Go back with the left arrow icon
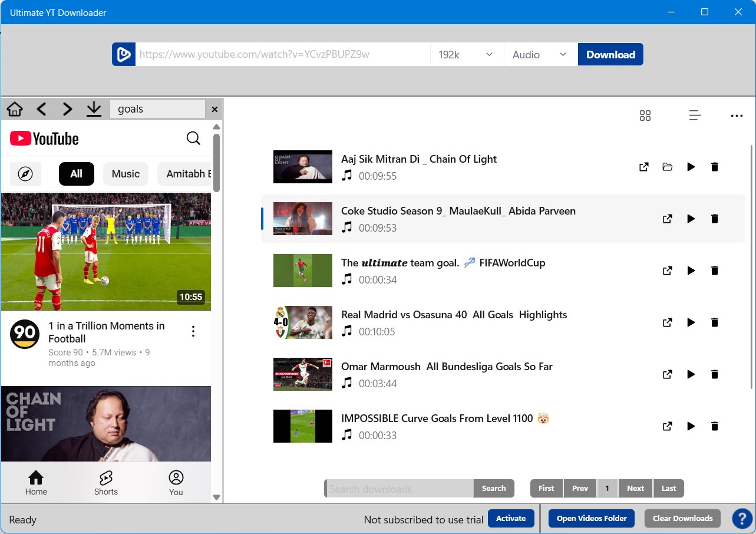756x534 pixels. pos(41,109)
